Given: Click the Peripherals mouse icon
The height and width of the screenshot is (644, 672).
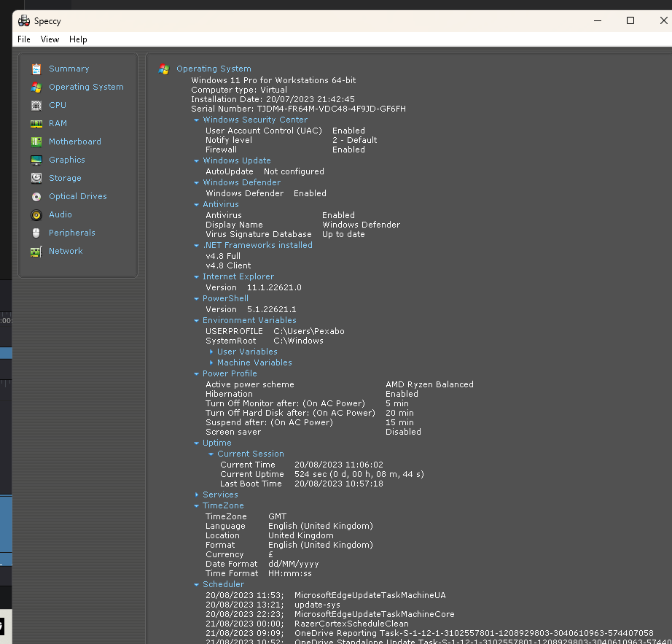Looking at the screenshot, I should pos(36,233).
